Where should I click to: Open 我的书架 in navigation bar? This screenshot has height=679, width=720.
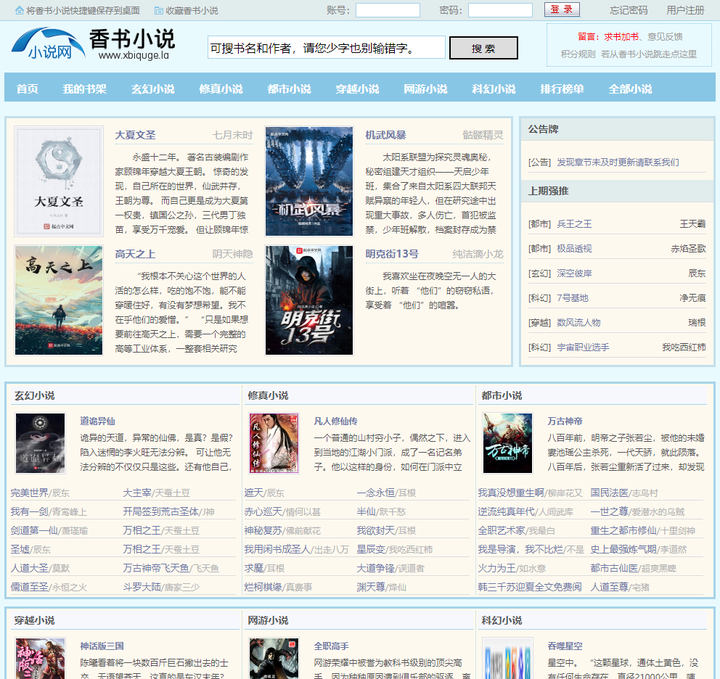tap(84, 89)
